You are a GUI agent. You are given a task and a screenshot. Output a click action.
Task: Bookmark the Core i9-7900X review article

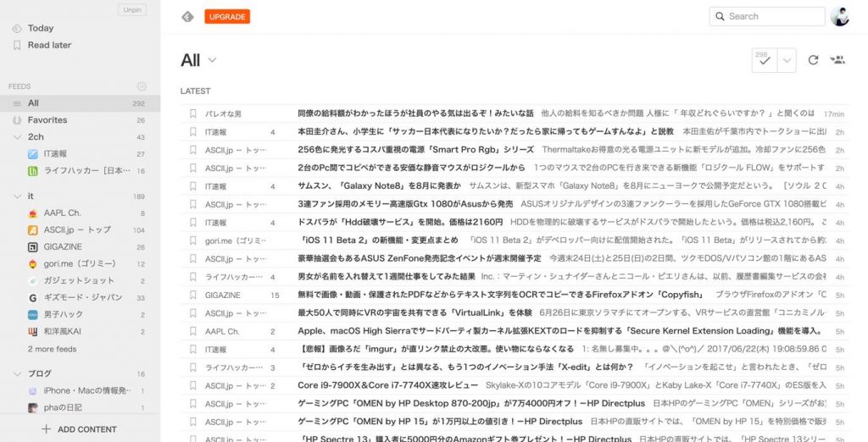[x=192, y=385]
